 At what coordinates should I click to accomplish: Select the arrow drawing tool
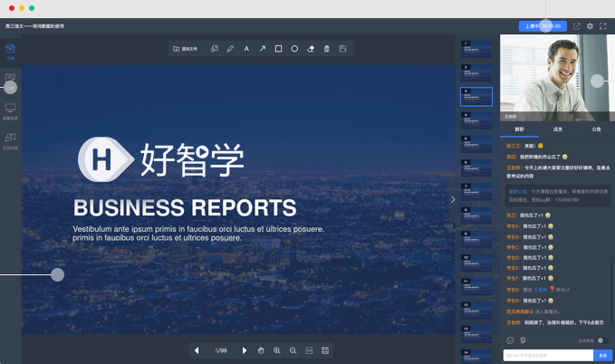263,49
